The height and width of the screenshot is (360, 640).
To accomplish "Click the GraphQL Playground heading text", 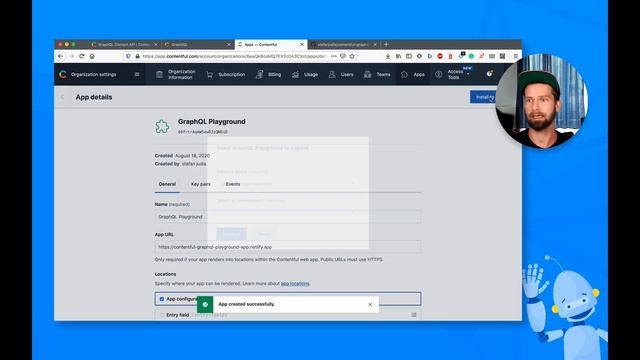I will 211,122.
